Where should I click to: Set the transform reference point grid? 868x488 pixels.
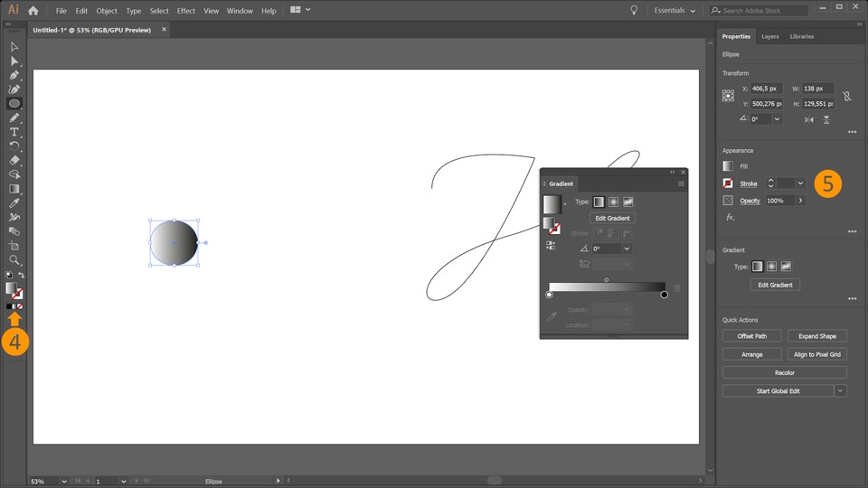tap(728, 97)
